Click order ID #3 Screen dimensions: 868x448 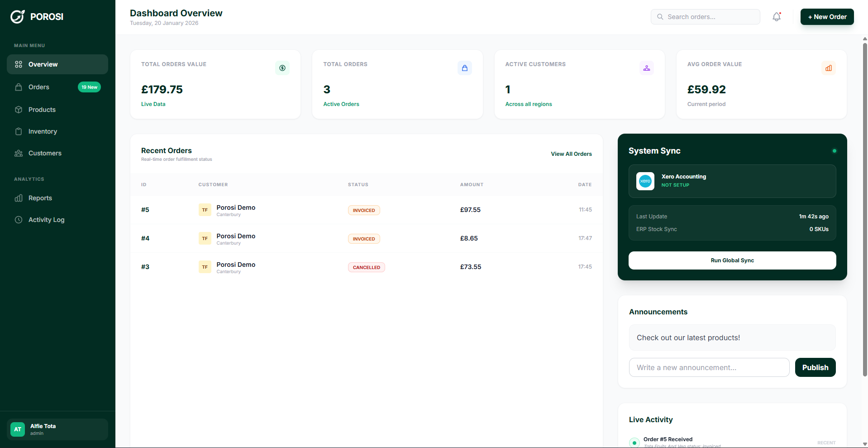tap(145, 267)
